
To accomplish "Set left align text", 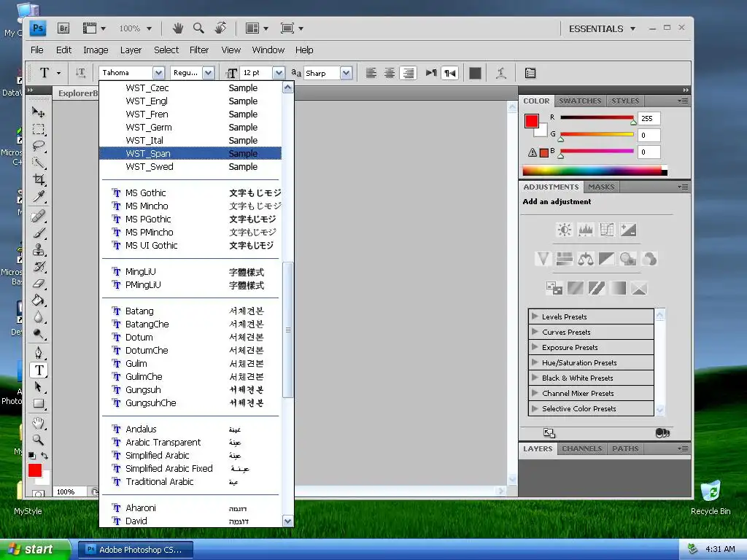I will (371, 73).
